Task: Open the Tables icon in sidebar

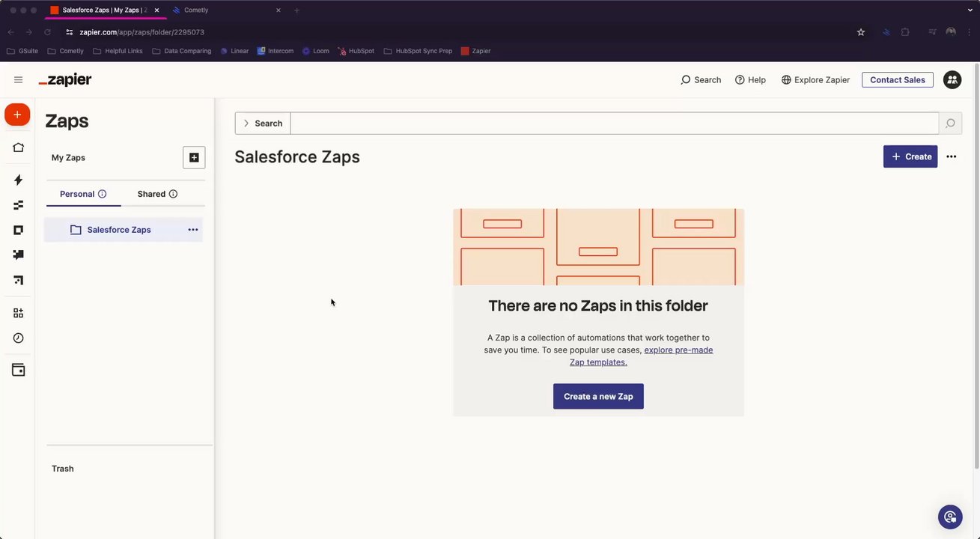Action: pyautogui.click(x=18, y=205)
